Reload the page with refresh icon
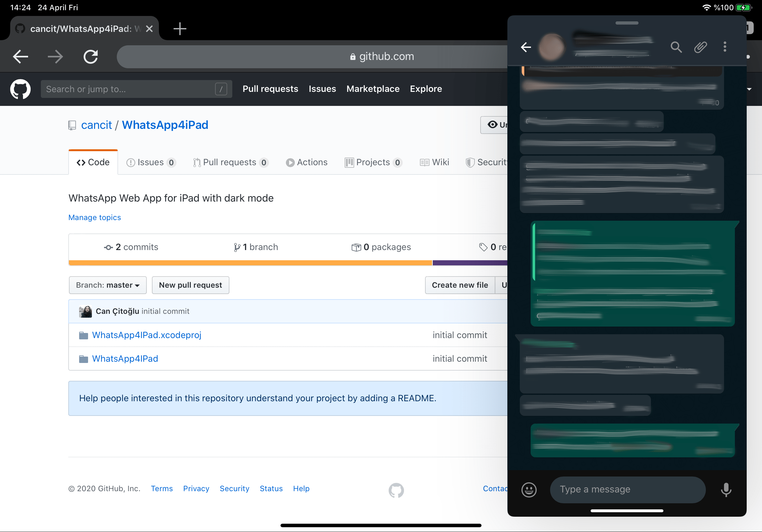The width and height of the screenshot is (762, 532). pos(90,56)
